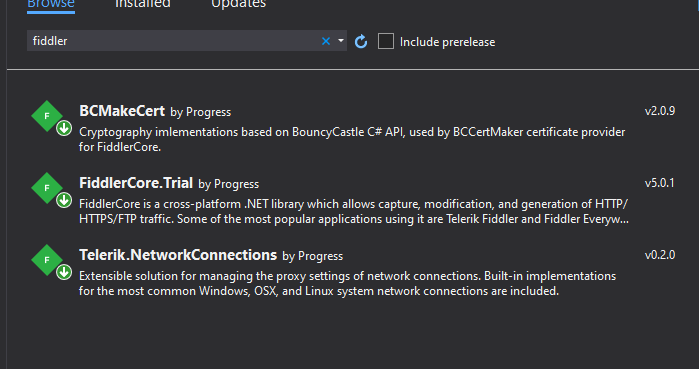Click the download arrow badge on BCMakeCert
Viewport: 699px width, 369px height.
click(x=64, y=128)
